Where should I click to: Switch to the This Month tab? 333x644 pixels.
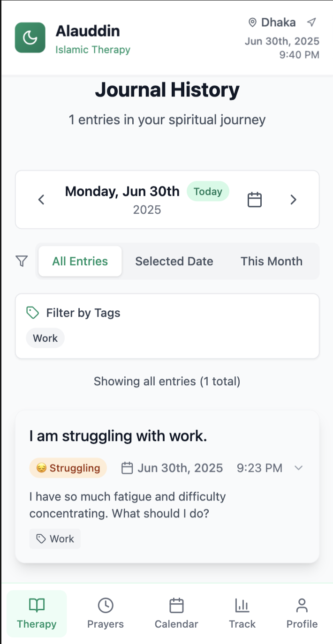271,261
